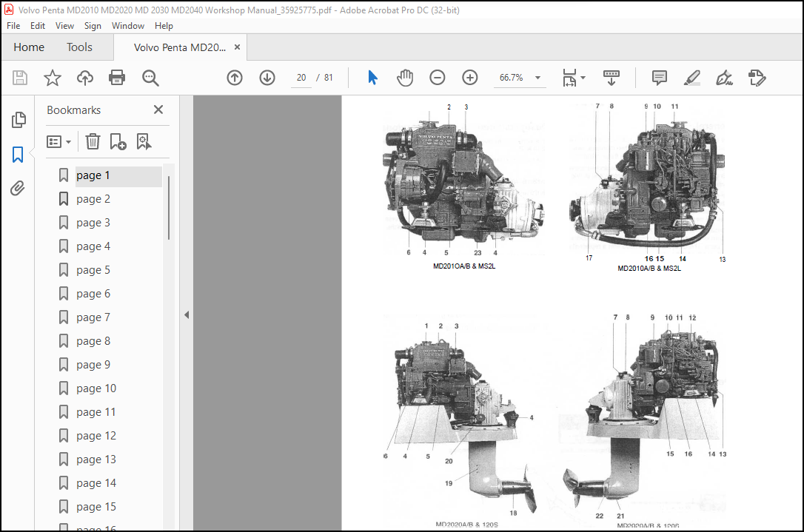Print the document

117,78
